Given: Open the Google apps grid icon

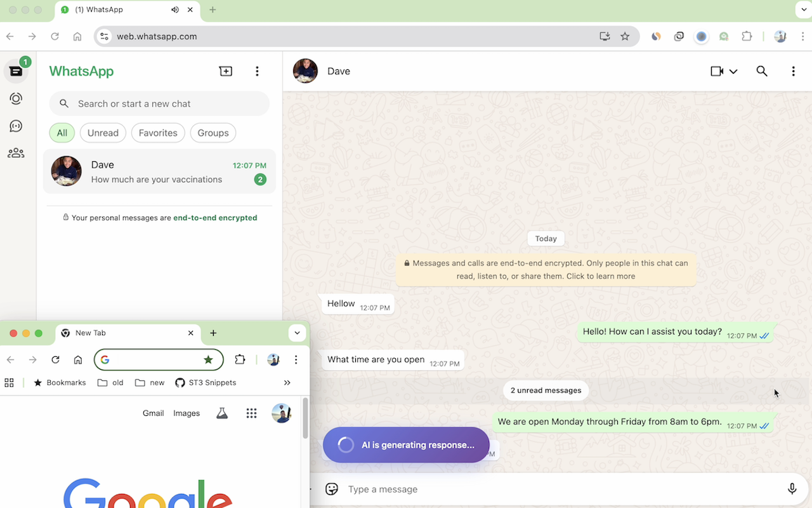Looking at the screenshot, I should pos(251,413).
